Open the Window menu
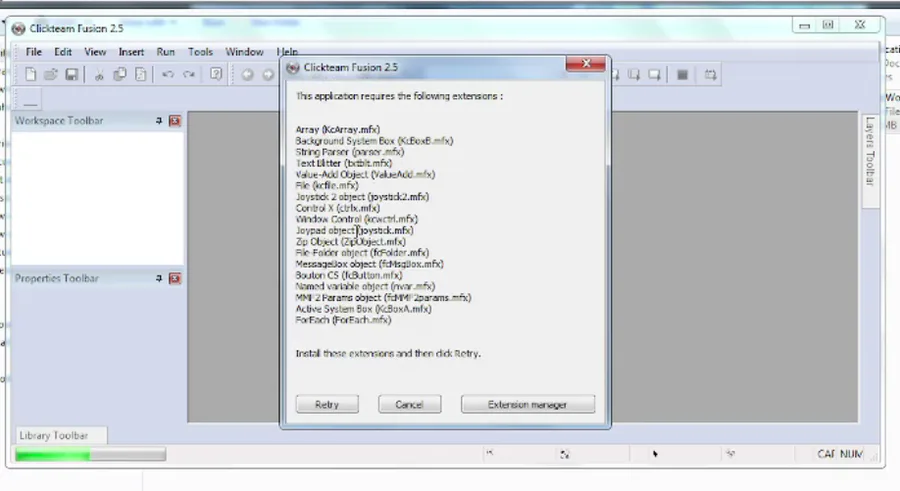The height and width of the screenshot is (491, 900). (245, 52)
